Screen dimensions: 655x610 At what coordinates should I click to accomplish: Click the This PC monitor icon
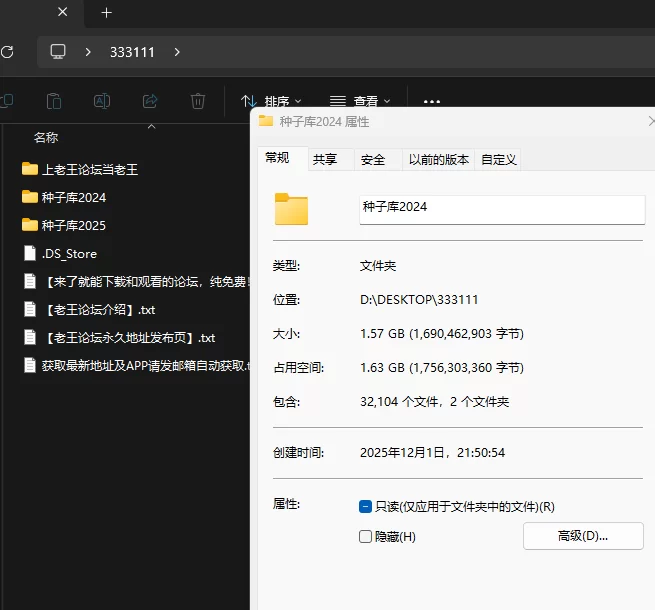pyautogui.click(x=58, y=52)
